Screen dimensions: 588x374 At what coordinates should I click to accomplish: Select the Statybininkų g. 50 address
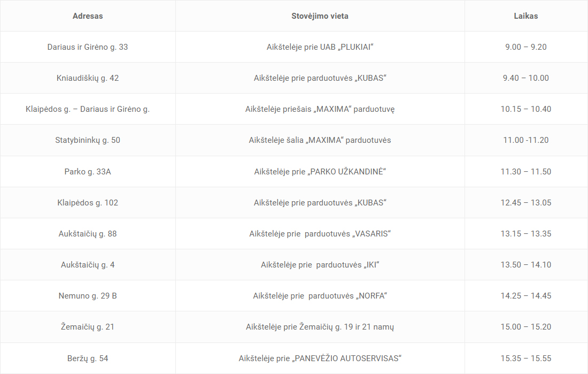[88, 140]
